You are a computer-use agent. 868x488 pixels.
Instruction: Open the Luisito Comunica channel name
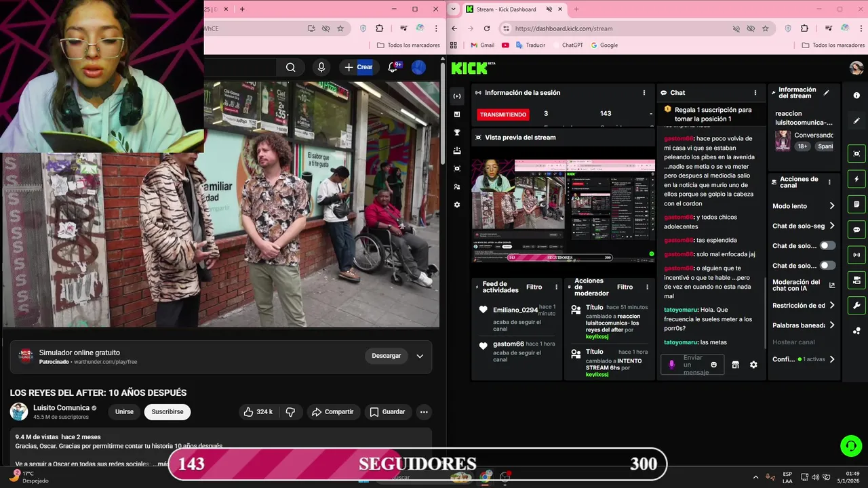[62, 408]
